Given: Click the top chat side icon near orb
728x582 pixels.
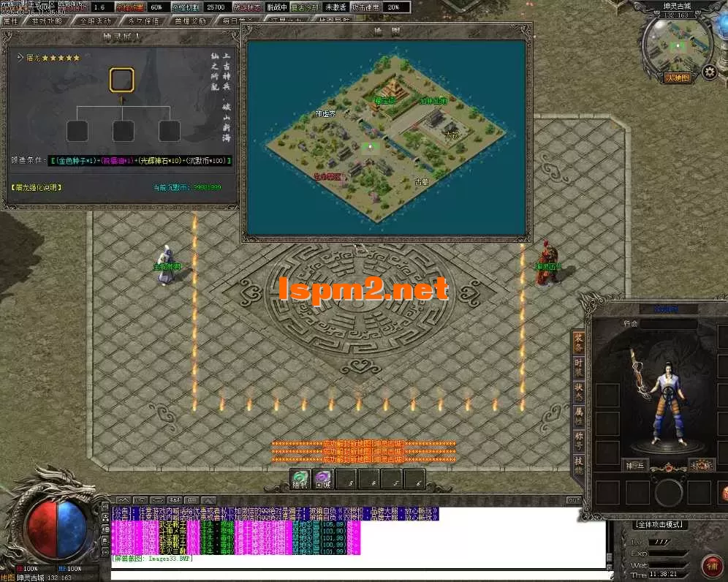Looking at the screenshot, I should (105, 507).
